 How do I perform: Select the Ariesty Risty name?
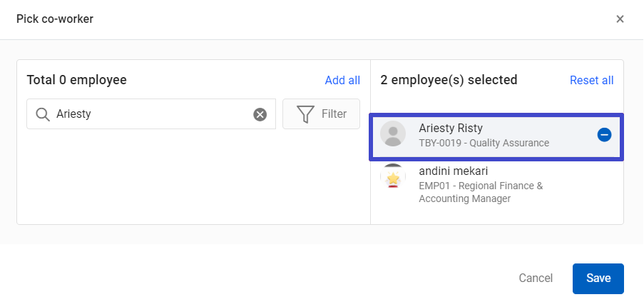451,129
